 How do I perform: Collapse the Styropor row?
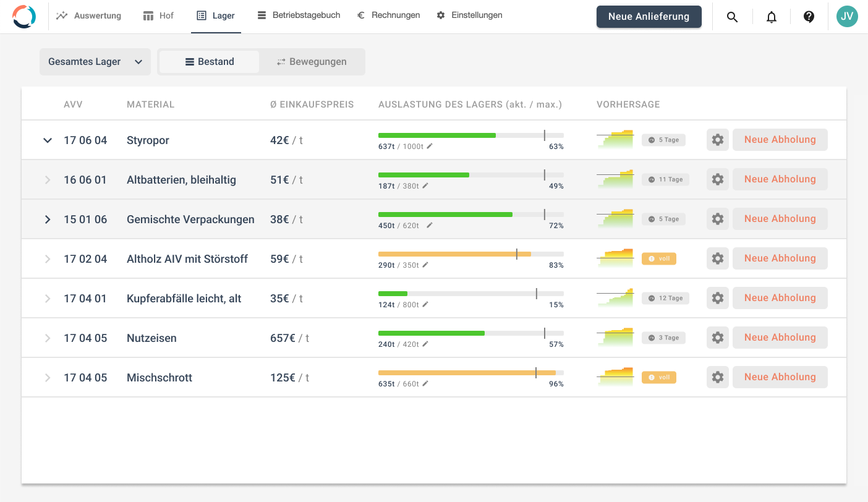(48, 140)
